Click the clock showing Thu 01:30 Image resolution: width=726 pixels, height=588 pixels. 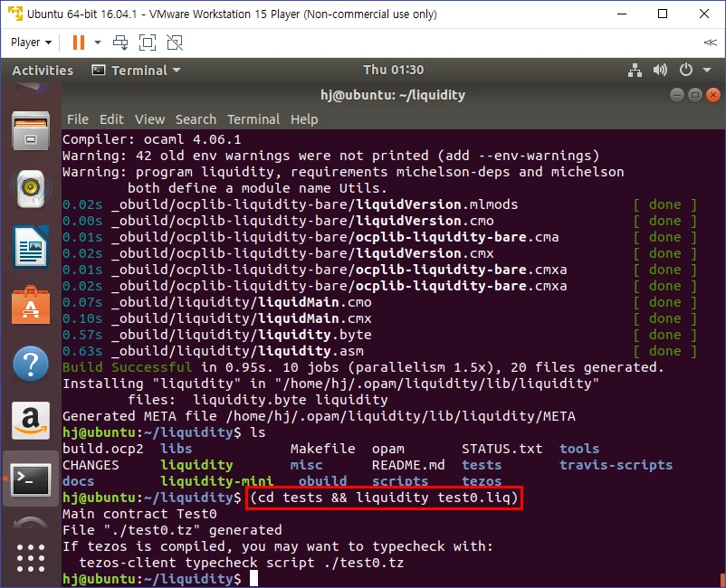pyautogui.click(x=393, y=70)
